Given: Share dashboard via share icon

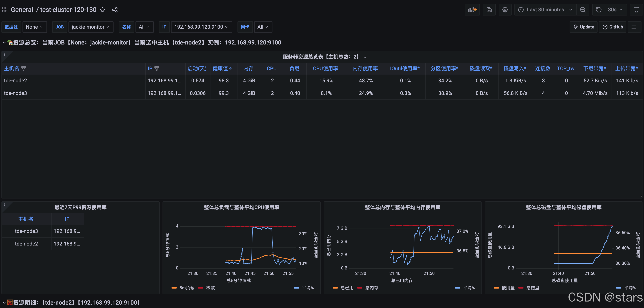Looking at the screenshot, I should (115, 10).
